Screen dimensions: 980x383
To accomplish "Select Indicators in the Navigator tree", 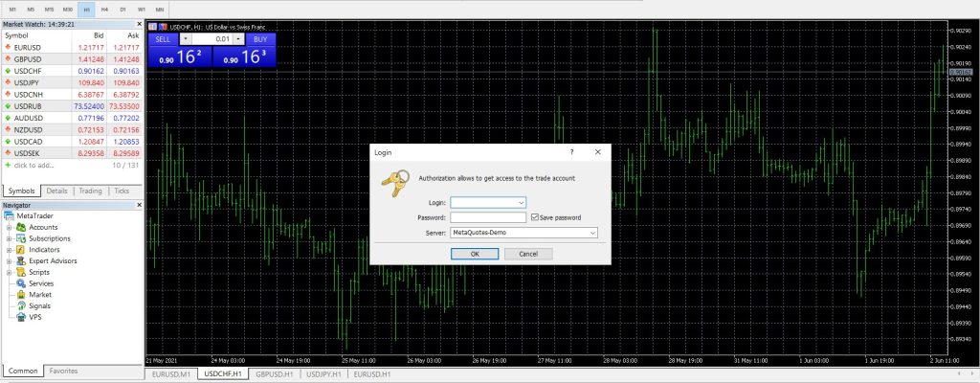I will (44, 250).
